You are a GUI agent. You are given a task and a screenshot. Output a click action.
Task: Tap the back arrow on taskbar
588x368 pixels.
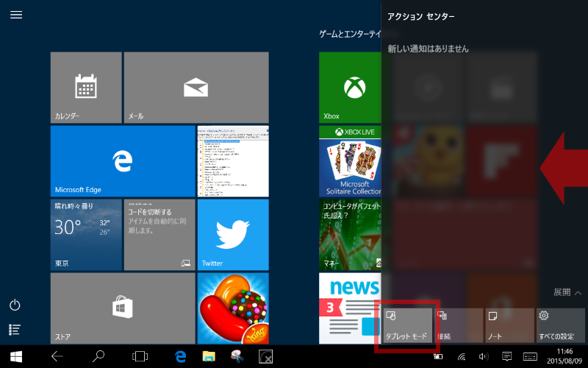tap(57, 356)
